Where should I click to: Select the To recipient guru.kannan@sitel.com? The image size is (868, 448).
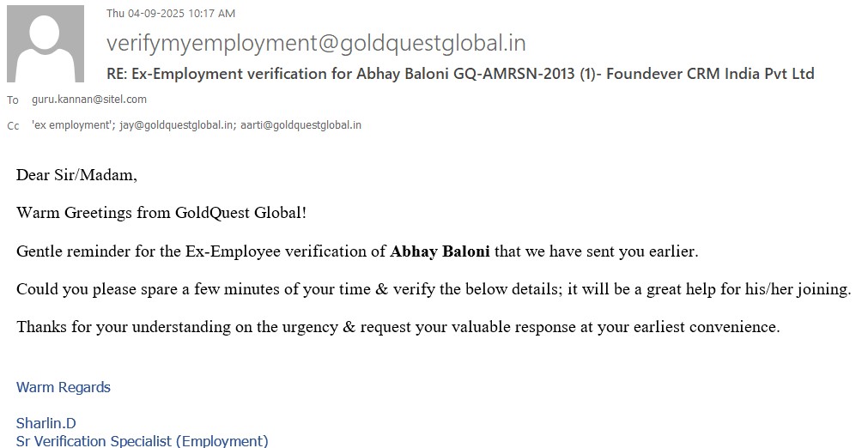(89, 100)
